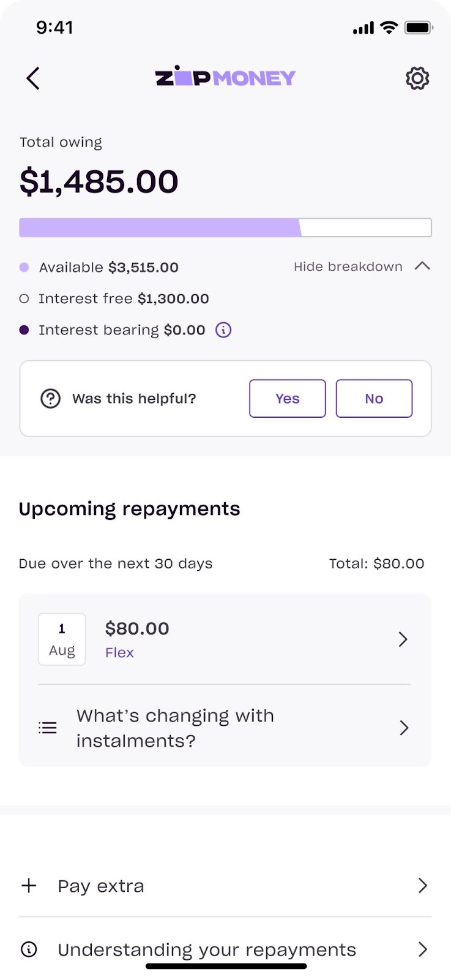The image size is (451, 980).
Task: Answer No to Was this helpful
Action: pos(374,399)
